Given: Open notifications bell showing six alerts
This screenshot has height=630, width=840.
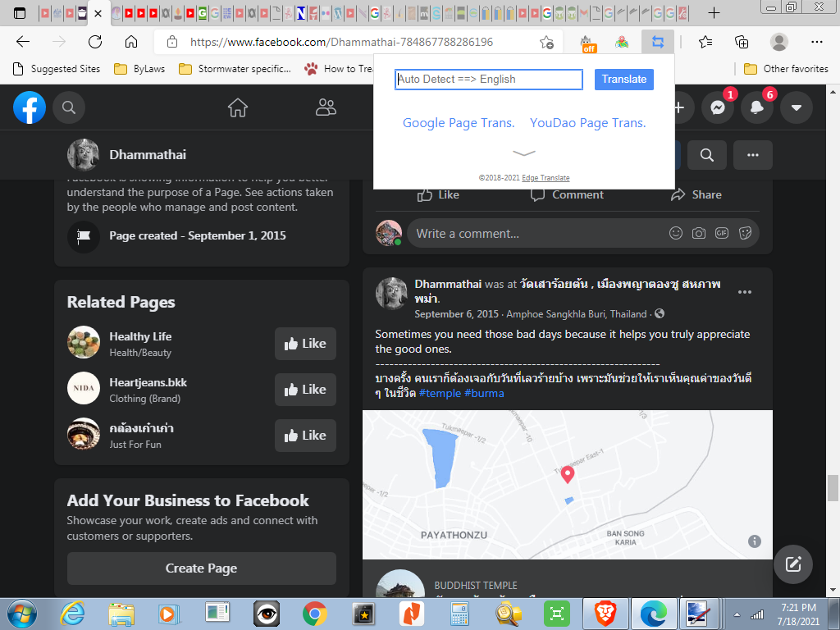Looking at the screenshot, I should coord(757,107).
